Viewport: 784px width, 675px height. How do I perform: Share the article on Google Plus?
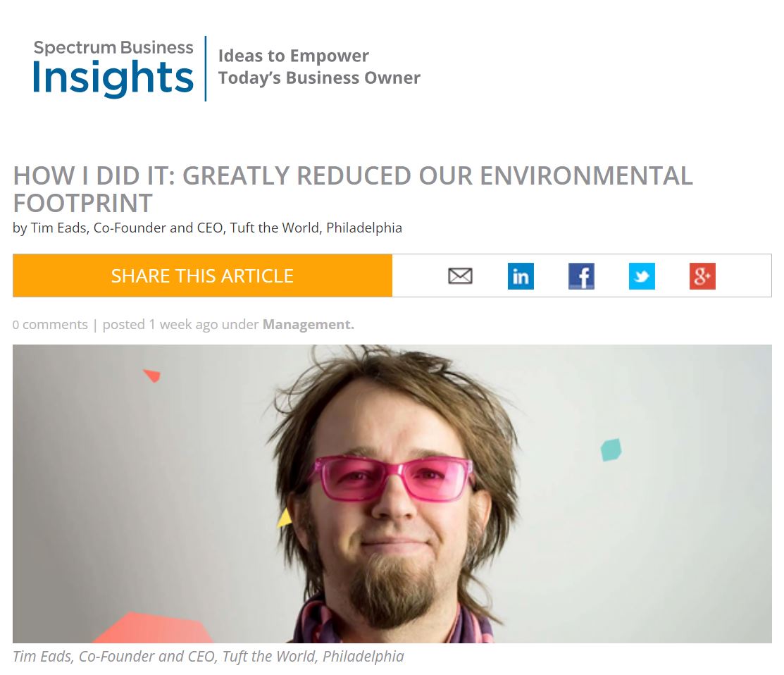click(702, 276)
